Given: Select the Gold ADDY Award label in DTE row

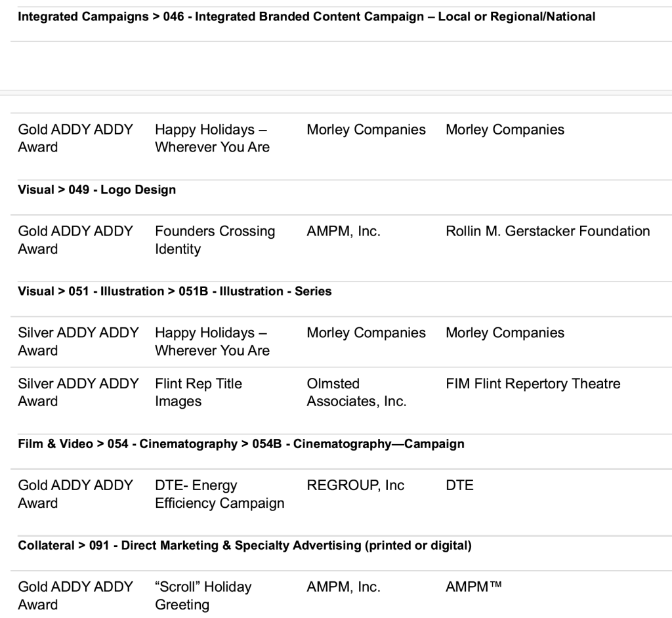Looking at the screenshot, I should coord(75,495).
